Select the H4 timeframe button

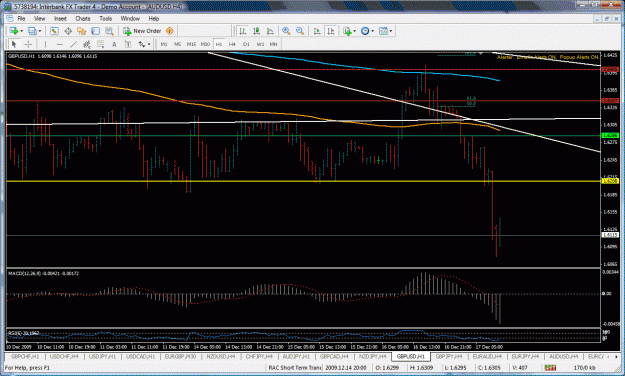click(x=232, y=44)
